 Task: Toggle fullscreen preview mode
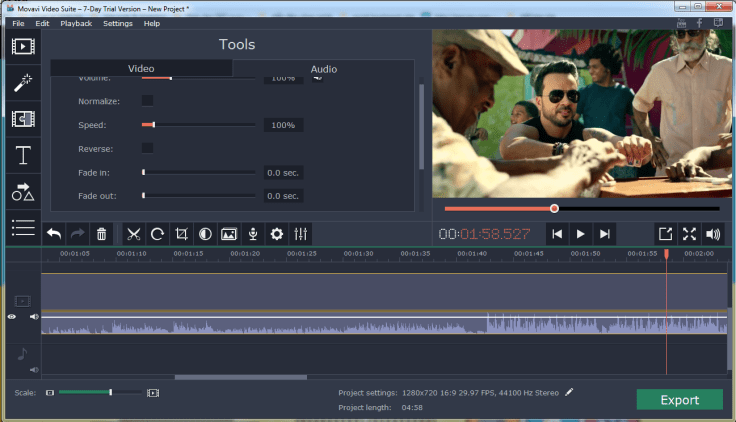[x=689, y=234]
